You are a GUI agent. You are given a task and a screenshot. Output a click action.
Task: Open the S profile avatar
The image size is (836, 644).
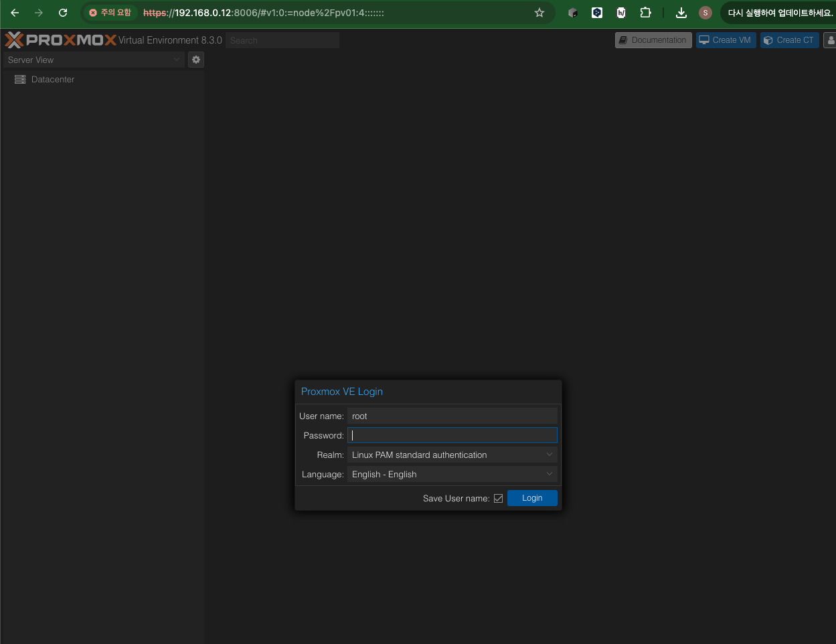(x=705, y=13)
